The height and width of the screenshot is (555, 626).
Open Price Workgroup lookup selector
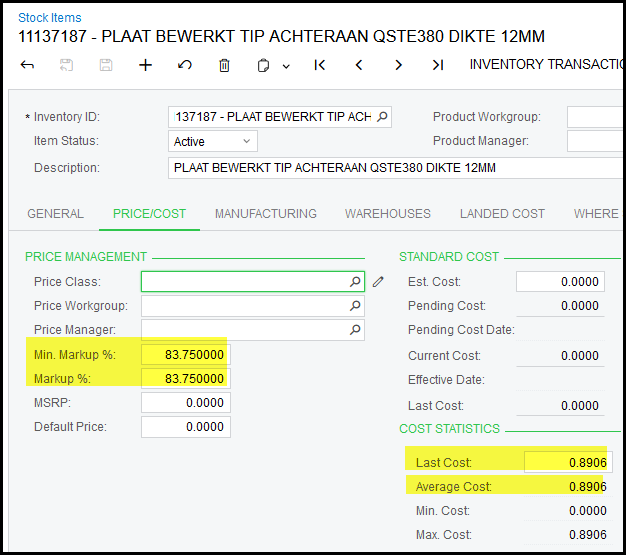coord(355,306)
